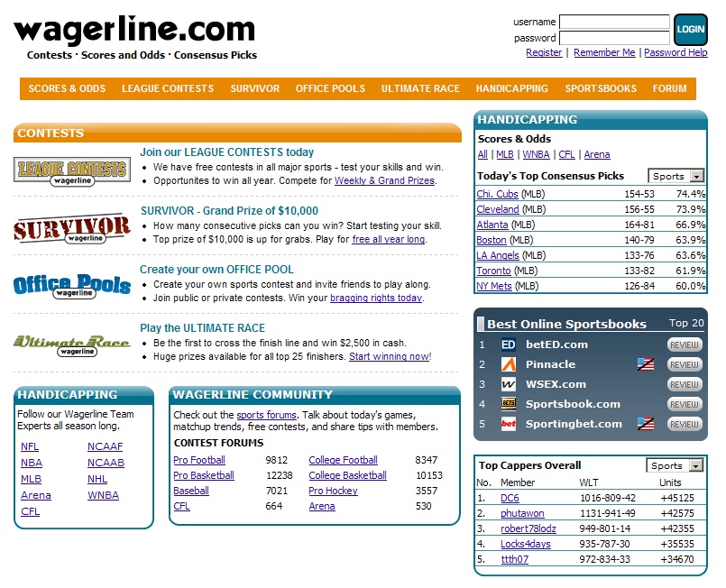Open the Sports dropdown for Top Consensus Picks
The image size is (726, 588).
click(676, 176)
